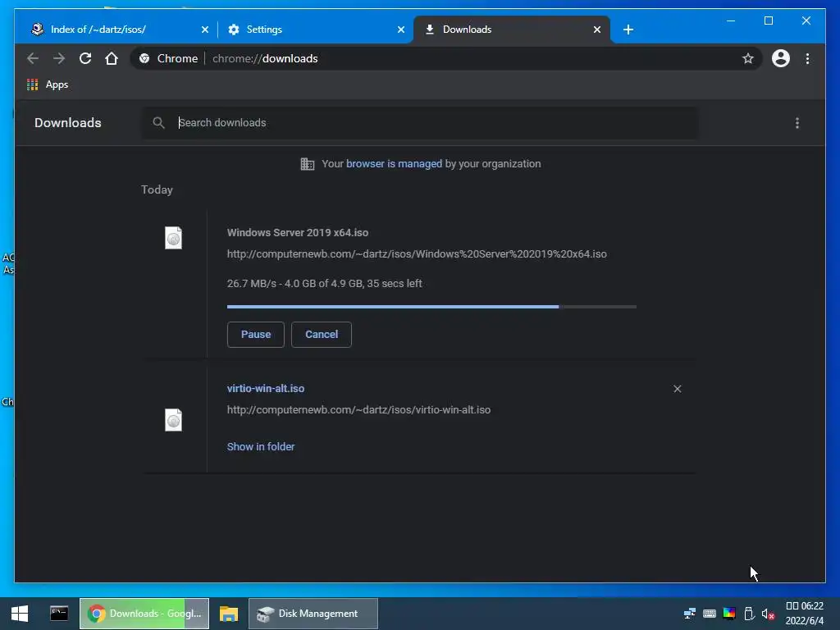This screenshot has width=840, height=630.
Task: Remove virtio-win-alt.iso from the list
Action: pos(677,389)
